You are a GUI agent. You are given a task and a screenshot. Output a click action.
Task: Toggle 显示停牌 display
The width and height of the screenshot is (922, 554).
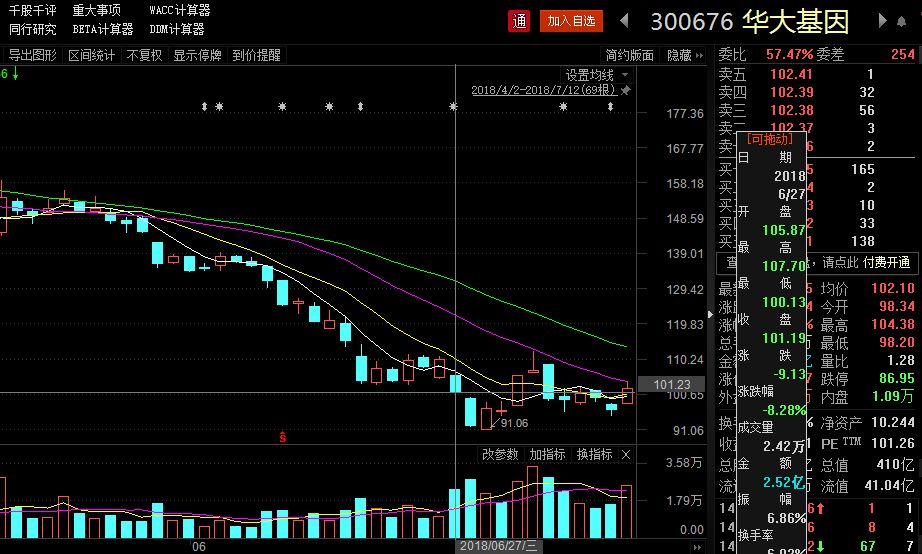198,55
